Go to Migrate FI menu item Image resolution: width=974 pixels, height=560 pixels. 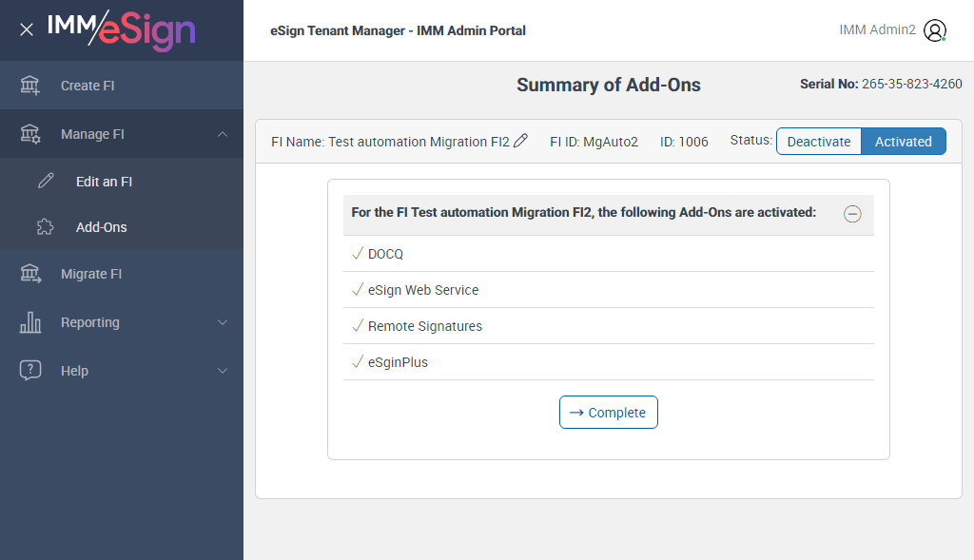coord(91,274)
